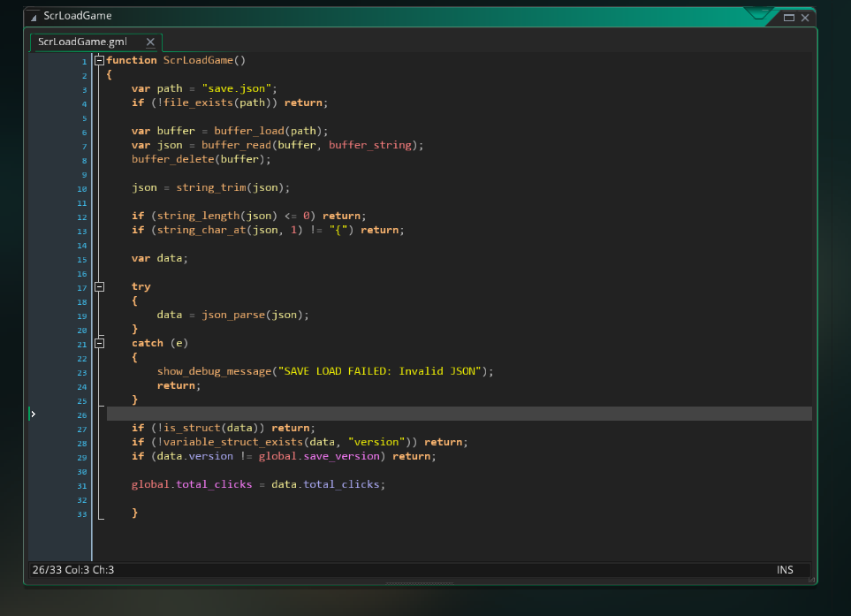Toggle the INS insert mode indicator
The height and width of the screenshot is (616, 851).
tap(785, 570)
